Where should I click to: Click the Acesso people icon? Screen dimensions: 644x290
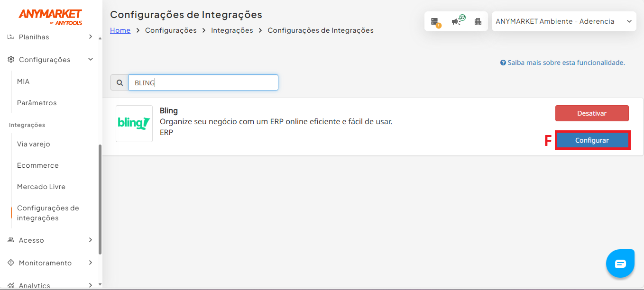pos(11,240)
